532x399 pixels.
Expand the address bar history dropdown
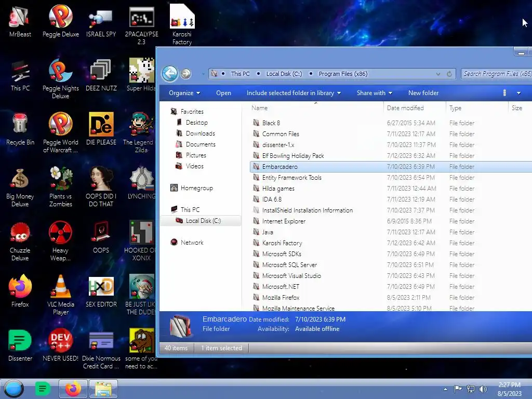coord(438,74)
